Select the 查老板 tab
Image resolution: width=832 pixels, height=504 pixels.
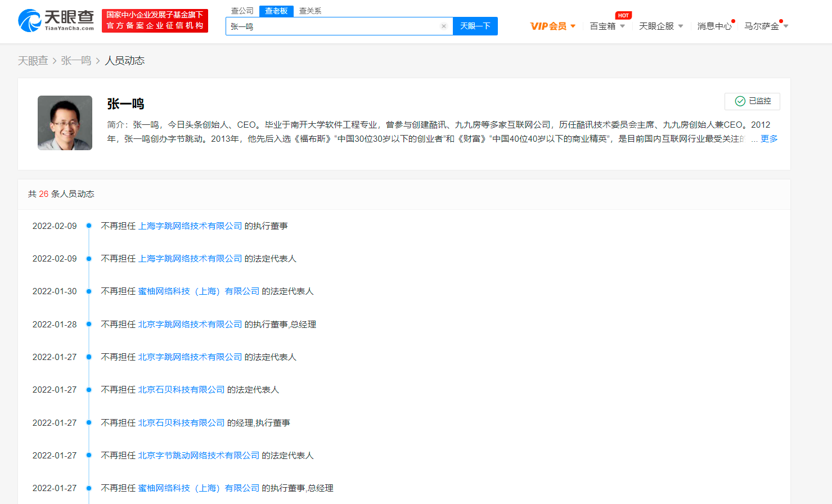click(x=276, y=11)
